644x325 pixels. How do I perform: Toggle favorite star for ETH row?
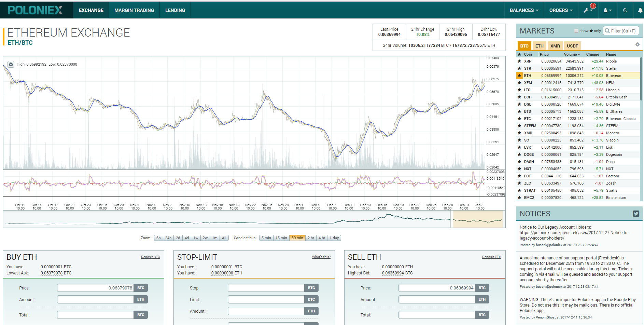(x=519, y=76)
